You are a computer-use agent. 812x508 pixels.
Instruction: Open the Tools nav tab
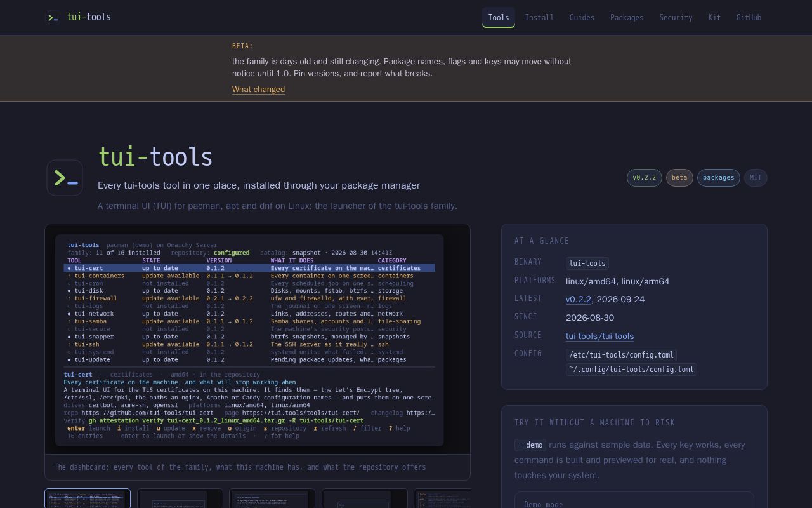click(x=499, y=18)
